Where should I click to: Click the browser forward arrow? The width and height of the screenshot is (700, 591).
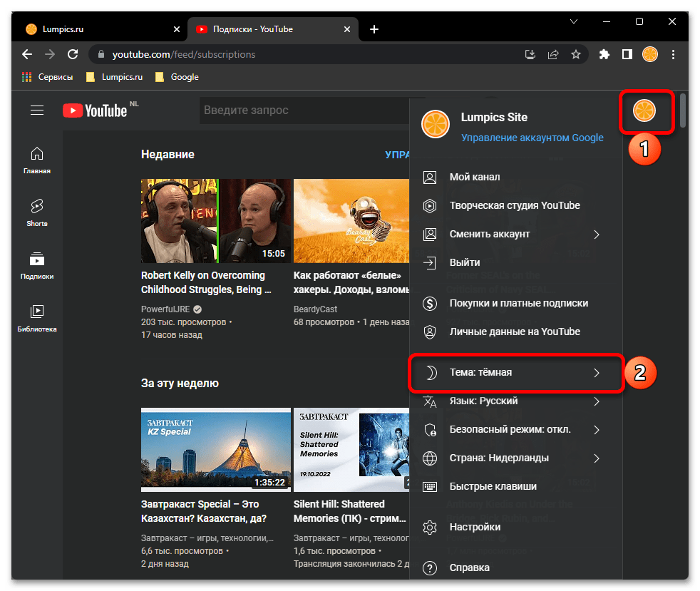pos(50,54)
